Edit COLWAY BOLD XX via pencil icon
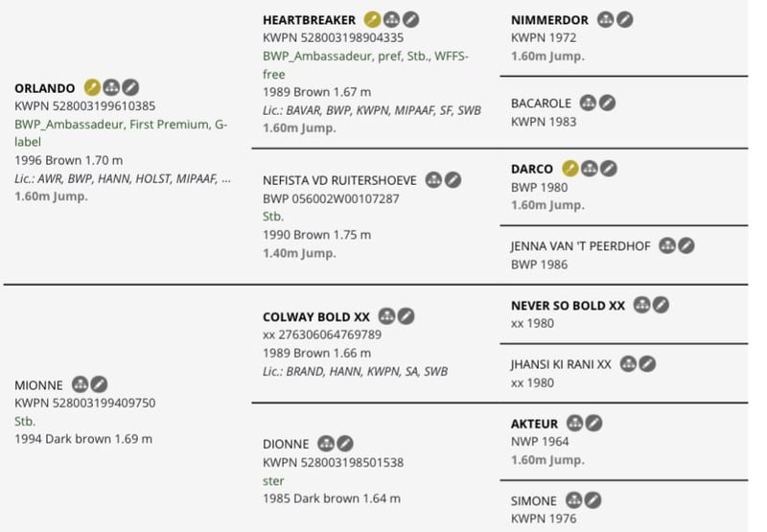 tap(406, 316)
